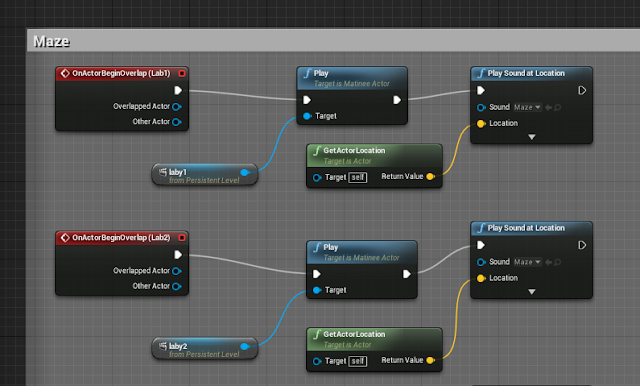This screenshot has width=640, height=386.
Task: Select lower Play node title
Action: coord(331,248)
